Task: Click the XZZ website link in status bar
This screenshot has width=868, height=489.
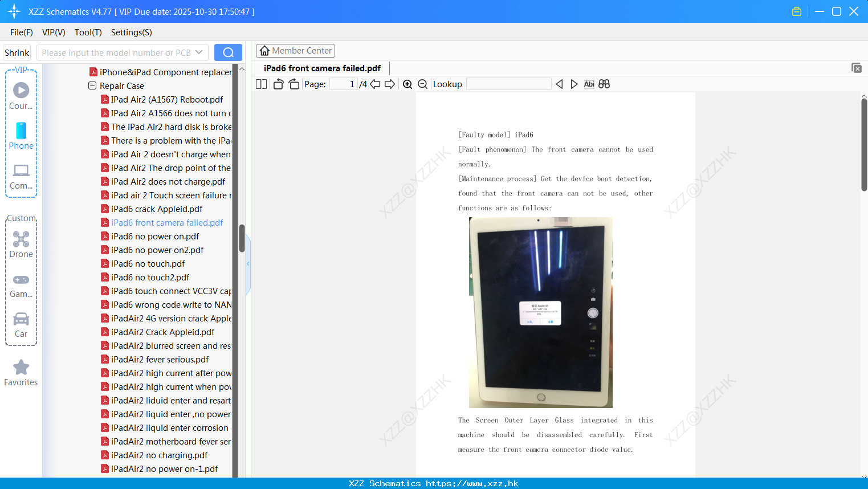Action: tap(472, 483)
